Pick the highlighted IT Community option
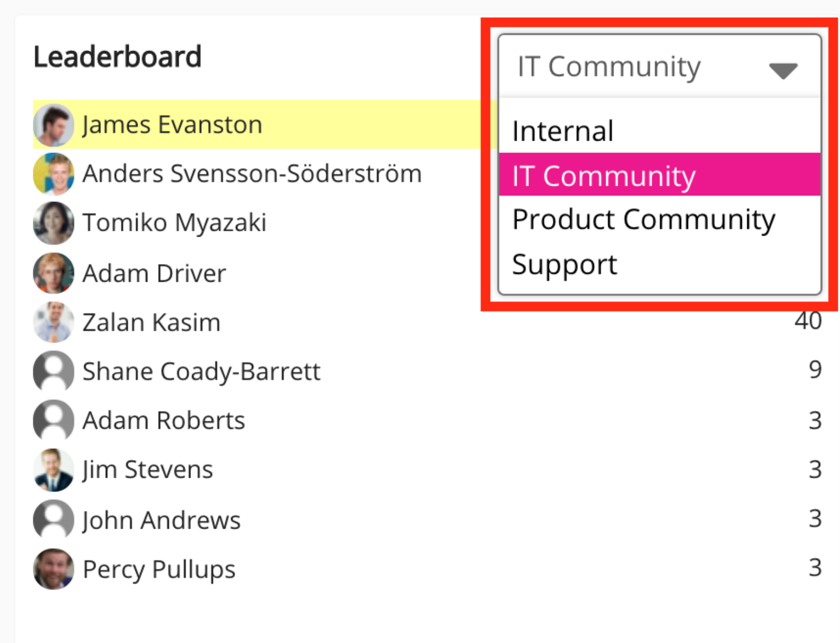Image resolution: width=840 pixels, height=643 pixels. tap(603, 176)
